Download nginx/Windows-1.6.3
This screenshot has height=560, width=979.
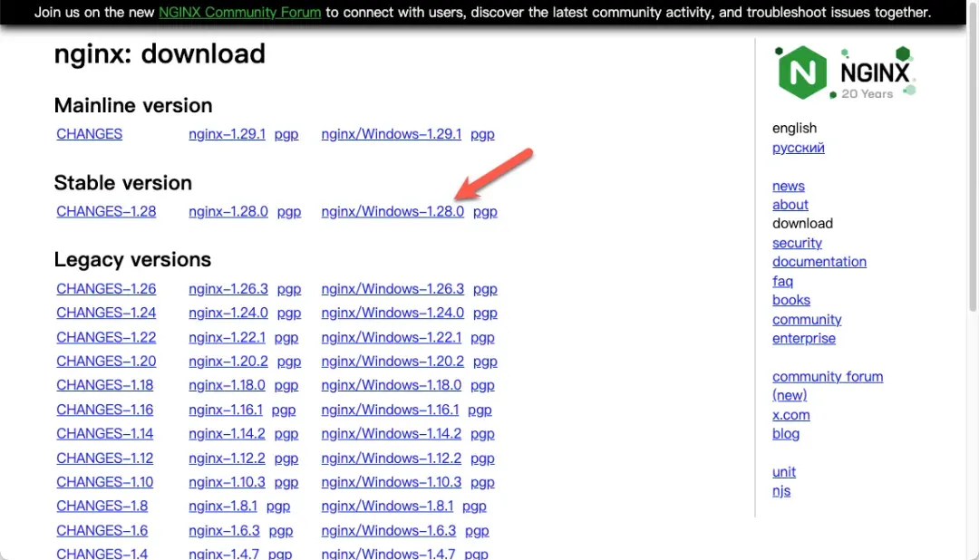click(x=388, y=531)
